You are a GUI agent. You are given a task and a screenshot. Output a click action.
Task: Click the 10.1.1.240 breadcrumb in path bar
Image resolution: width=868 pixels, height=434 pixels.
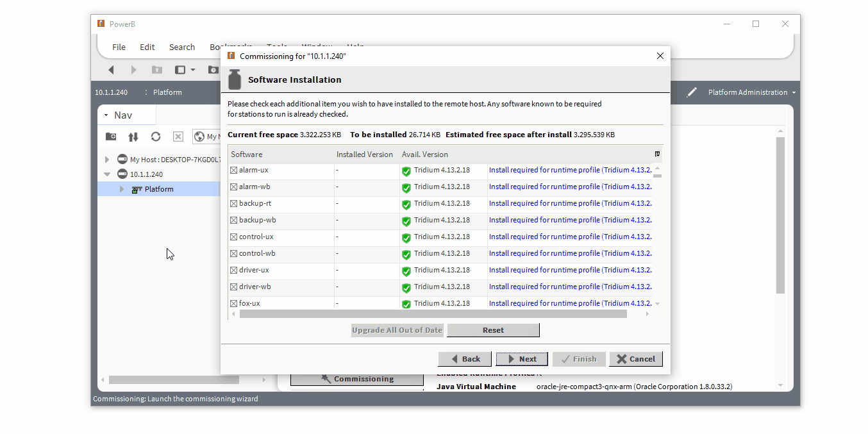(x=111, y=92)
